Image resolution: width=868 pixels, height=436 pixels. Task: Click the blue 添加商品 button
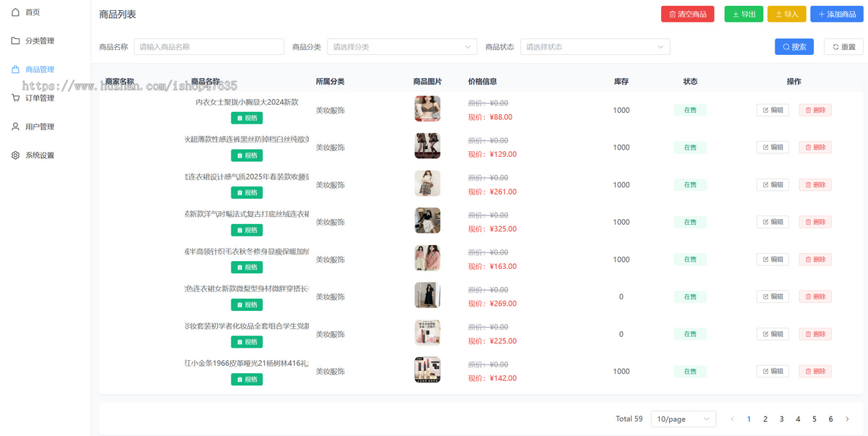click(836, 14)
